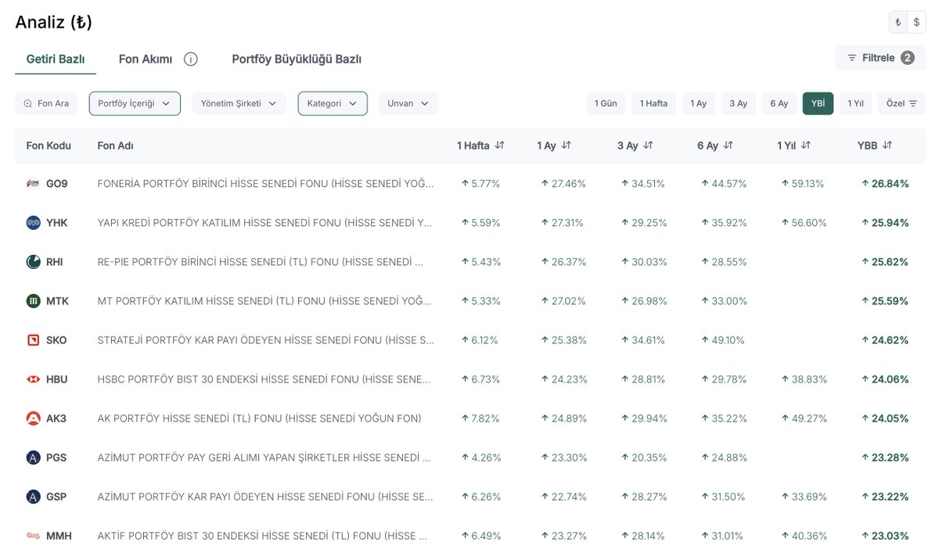Sort by YBB column arrows
Image resolution: width=939 pixels, height=560 pixels.
coord(887,145)
